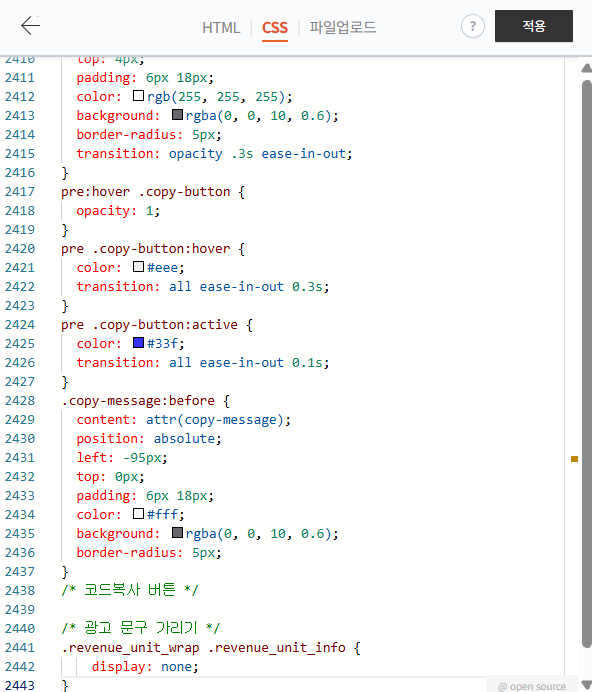Open the #33f blue color swatch
This screenshot has height=692, width=592.
[x=139, y=342]
